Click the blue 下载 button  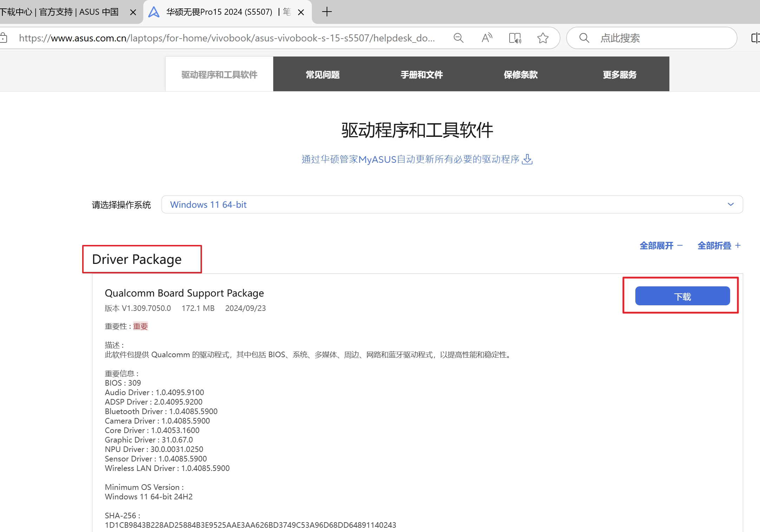(682, 297)
